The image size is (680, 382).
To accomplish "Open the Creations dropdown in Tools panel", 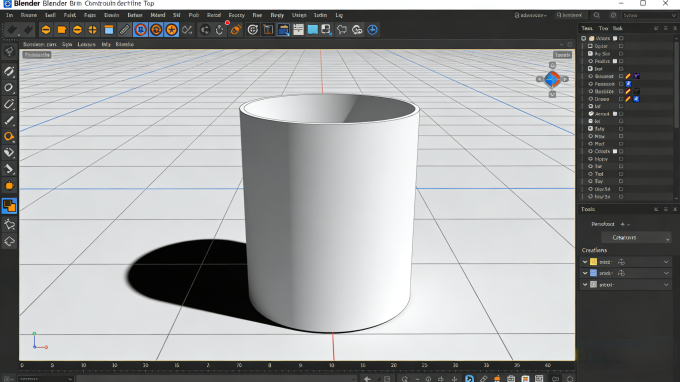I will (636, 238).
